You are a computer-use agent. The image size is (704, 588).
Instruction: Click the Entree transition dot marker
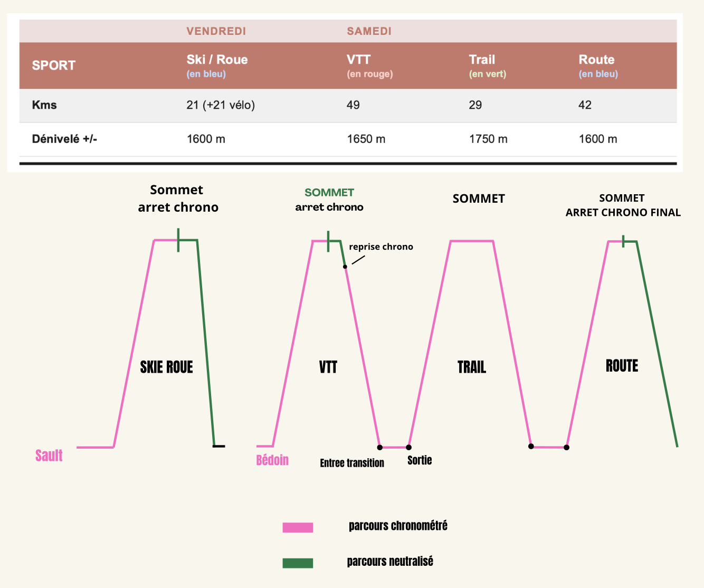380,448
